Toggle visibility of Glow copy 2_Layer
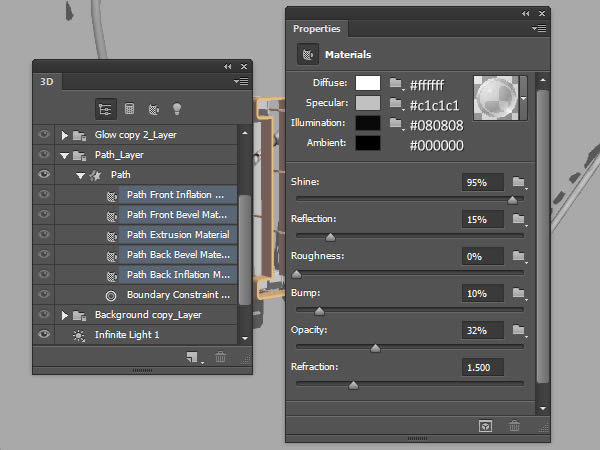Image resolution: width=600 pixels, height=450 pixels. pyautogui.click(x=44, y=134)
